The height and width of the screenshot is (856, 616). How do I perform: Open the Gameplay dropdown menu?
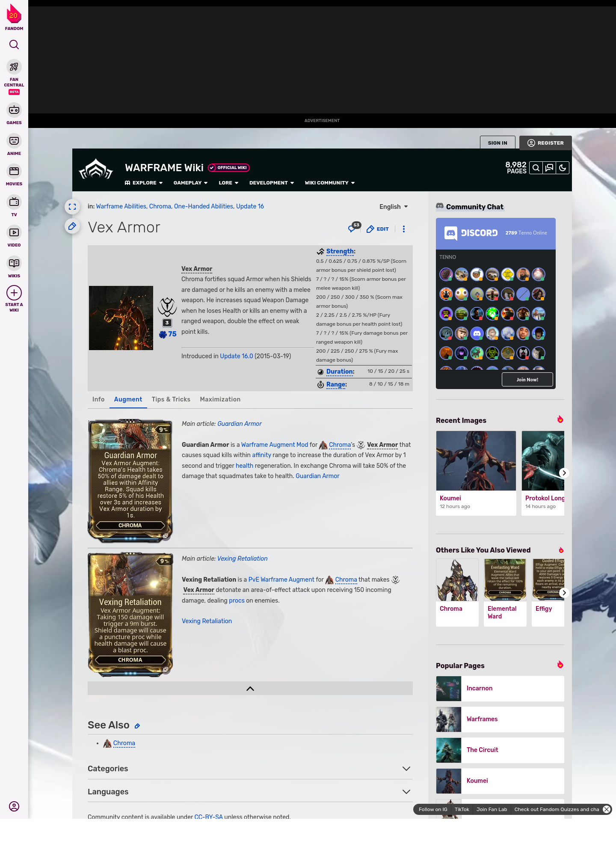pyautogui.click(x=190, y=183)
